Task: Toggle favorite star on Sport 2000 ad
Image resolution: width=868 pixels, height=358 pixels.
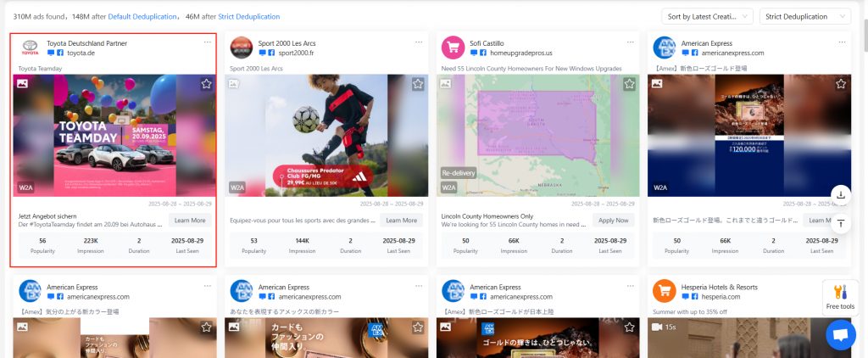Action: click(x=417, y=84)
